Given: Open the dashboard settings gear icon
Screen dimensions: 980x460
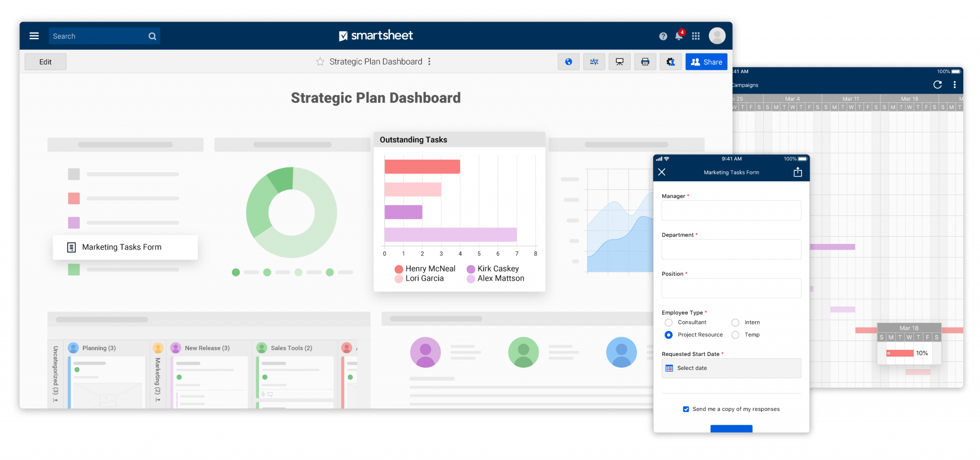Looking at the screenshot, I should pyautogui.click(x=670, y=62).
